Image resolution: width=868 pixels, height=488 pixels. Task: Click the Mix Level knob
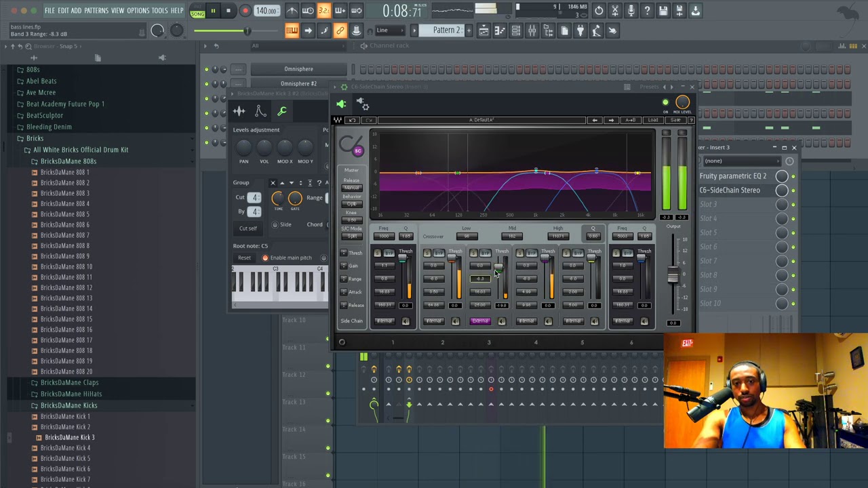pos(682,103)
